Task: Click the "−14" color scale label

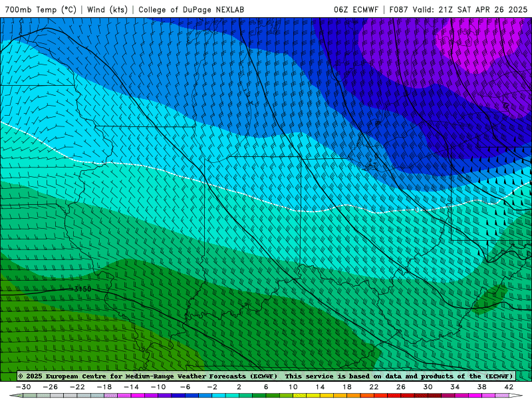Action: (131, 387)
